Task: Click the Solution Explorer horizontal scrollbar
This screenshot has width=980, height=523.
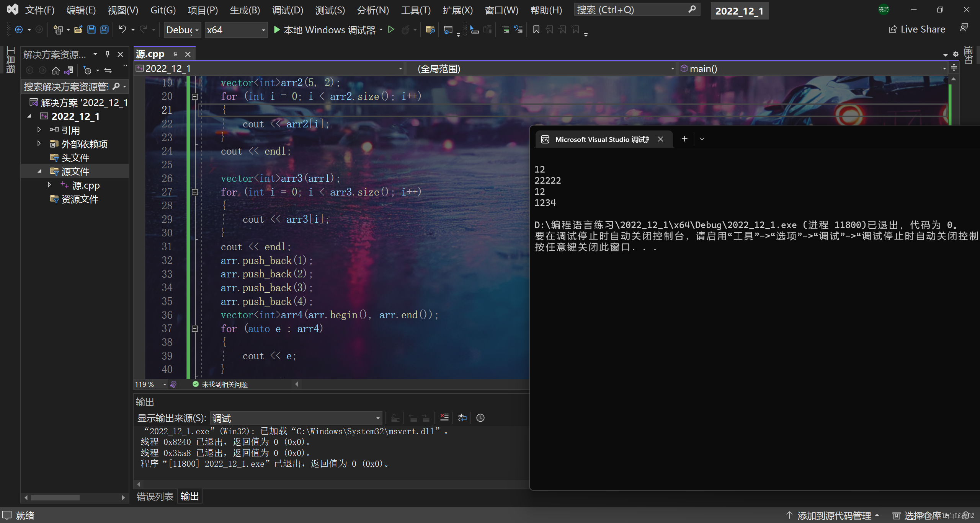Action: tap(56, 497)
